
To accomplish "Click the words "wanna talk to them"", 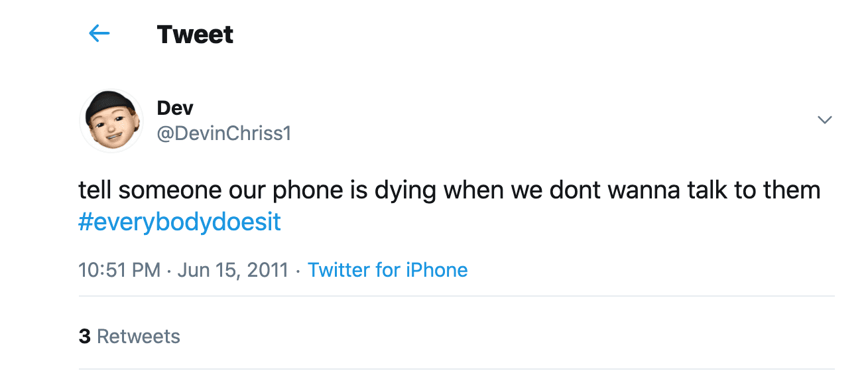I will click(x=714, y=190).
